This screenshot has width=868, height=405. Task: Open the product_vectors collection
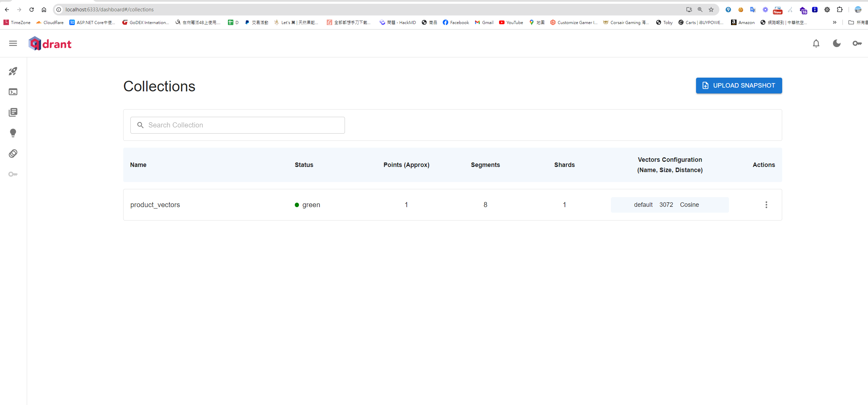[x=155, y=205]
